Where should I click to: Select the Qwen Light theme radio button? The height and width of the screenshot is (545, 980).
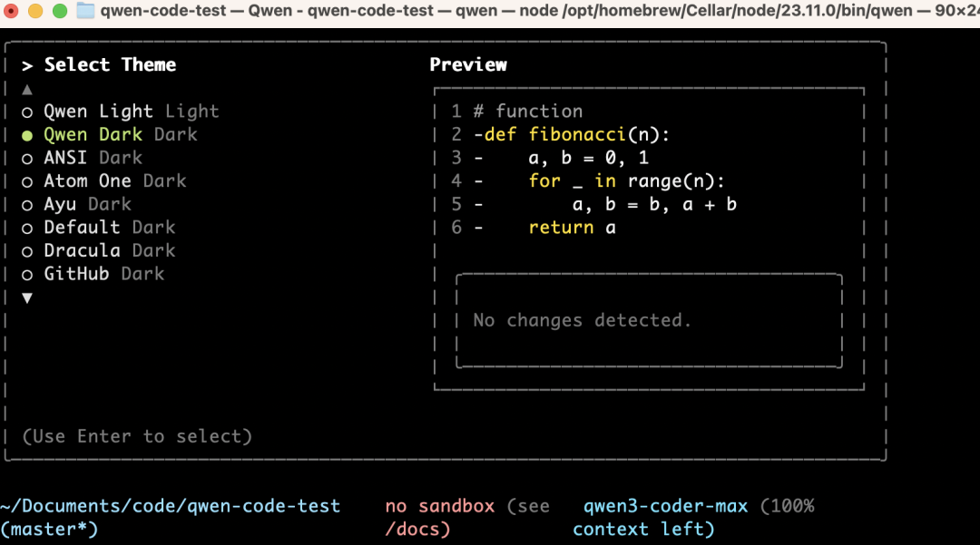[27, 113]
